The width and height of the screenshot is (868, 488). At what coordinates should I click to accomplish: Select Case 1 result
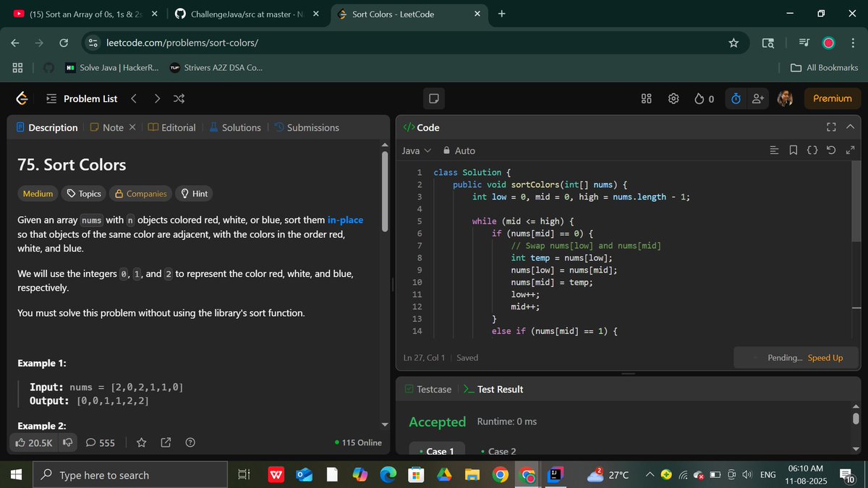tap(437, 451)
